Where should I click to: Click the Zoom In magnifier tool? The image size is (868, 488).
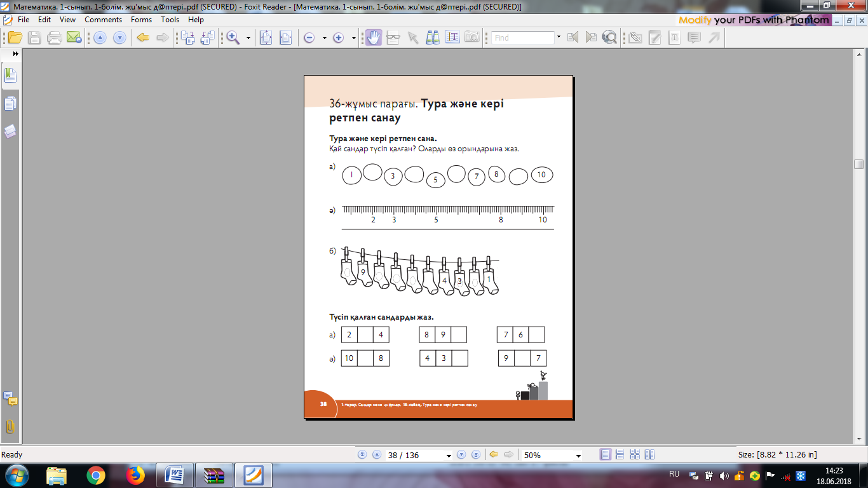pyautogui.click(x=233, y=37)
